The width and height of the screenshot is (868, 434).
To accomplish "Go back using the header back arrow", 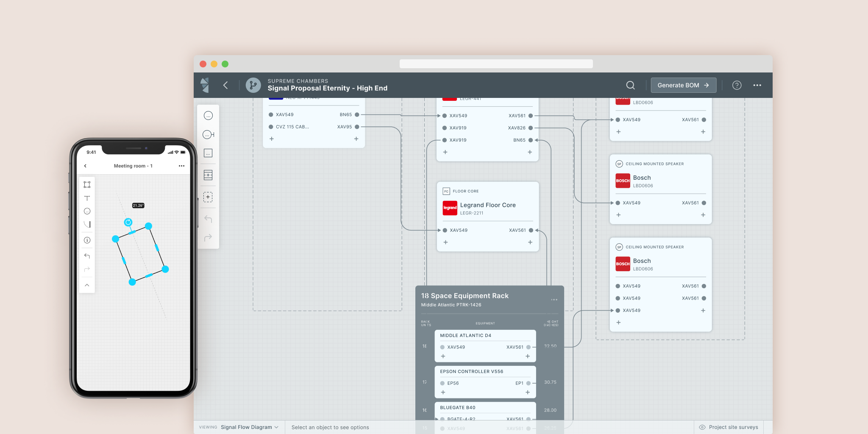I will pos(225,85).
